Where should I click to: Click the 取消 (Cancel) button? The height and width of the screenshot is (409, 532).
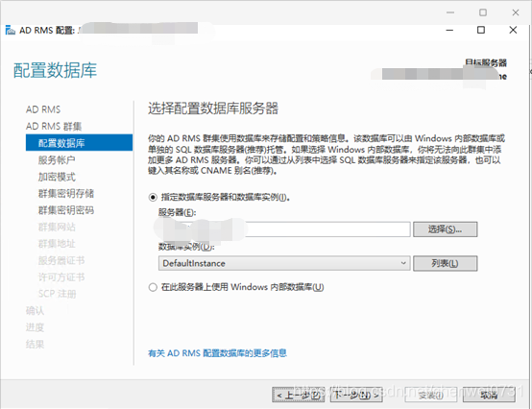tap(489, 395)
